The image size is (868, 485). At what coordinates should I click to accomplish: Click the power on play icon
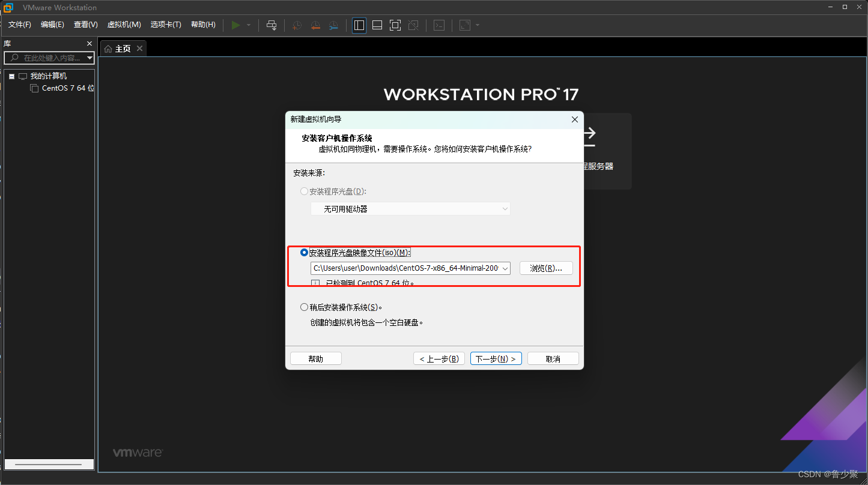click(235, 25)
